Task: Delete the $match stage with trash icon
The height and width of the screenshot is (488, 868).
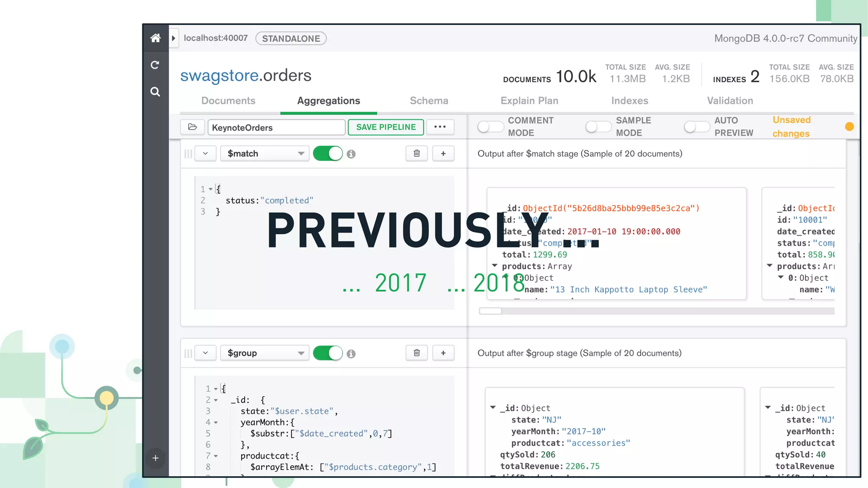Action: pos(417,153)
